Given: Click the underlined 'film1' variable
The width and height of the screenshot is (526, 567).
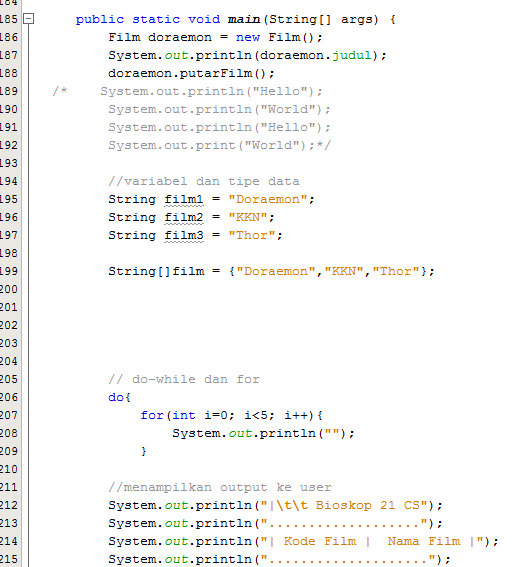Looking at the screenshot, I should tap(184, 199).
